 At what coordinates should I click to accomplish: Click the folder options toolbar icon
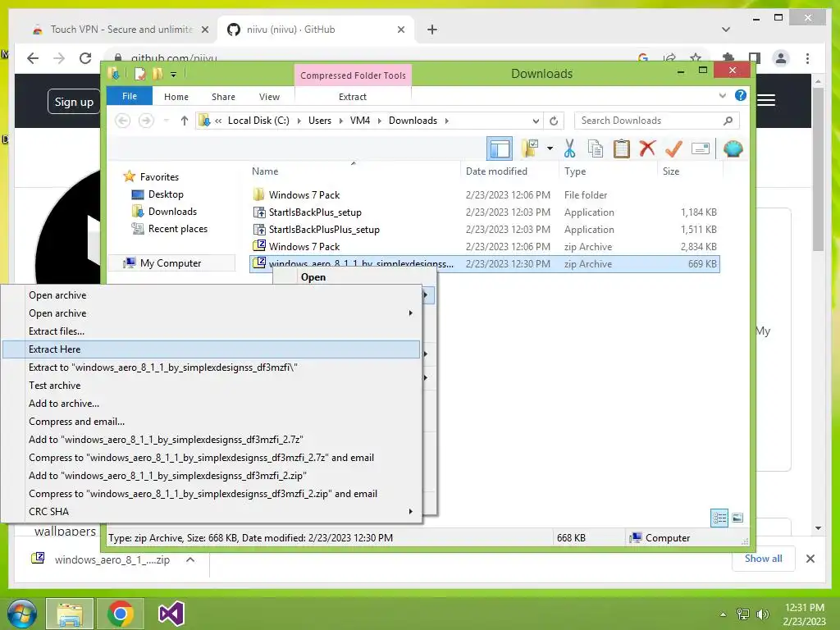(530, 148)
